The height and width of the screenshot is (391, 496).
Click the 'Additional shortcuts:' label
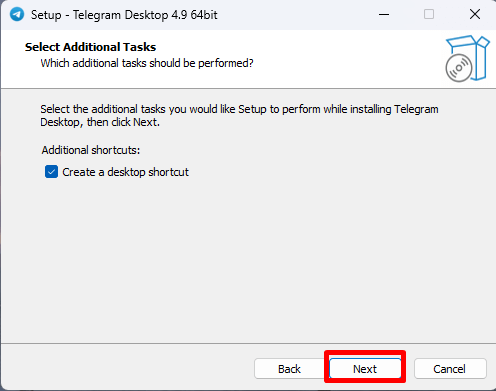pyautogui.click(x=91, y=150)
